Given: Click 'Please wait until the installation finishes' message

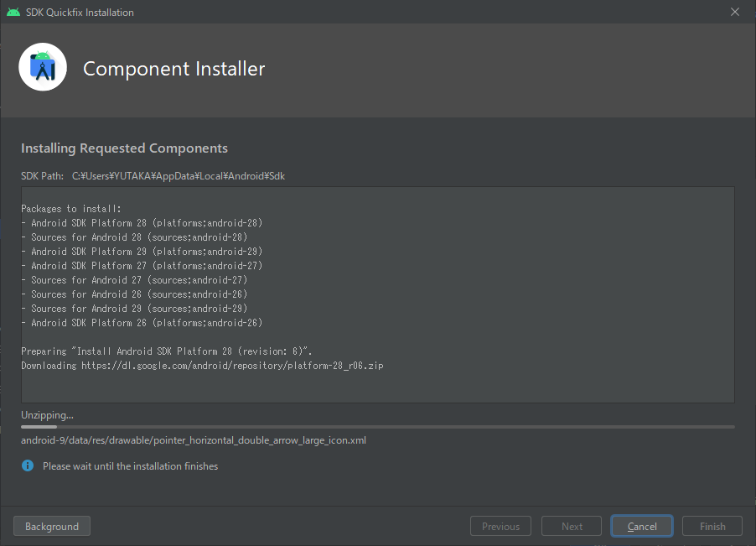Looking at the screenshot, I should pos(130,466).
